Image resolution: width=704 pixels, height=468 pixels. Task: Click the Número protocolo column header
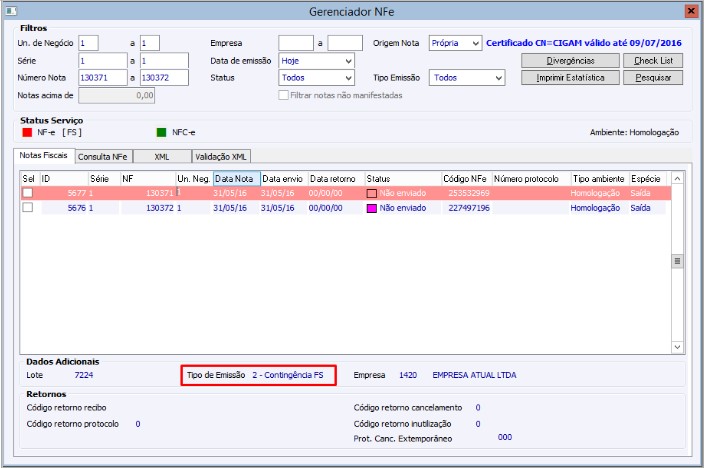[x=532, y=179]
